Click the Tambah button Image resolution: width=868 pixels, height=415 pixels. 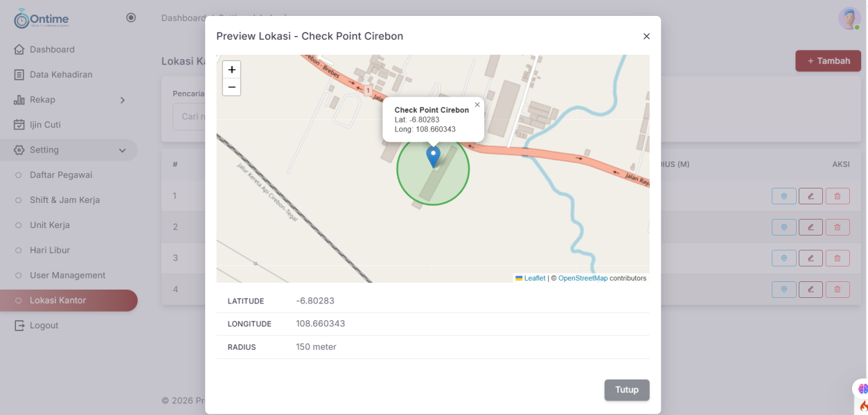click(x=828, y=61)
